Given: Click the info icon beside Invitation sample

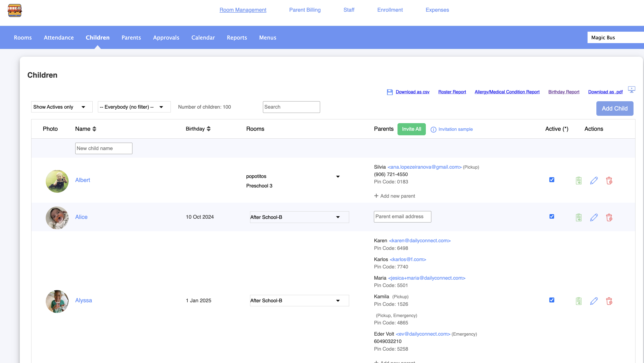Looking at the screenshot, I should pos(433,130).
